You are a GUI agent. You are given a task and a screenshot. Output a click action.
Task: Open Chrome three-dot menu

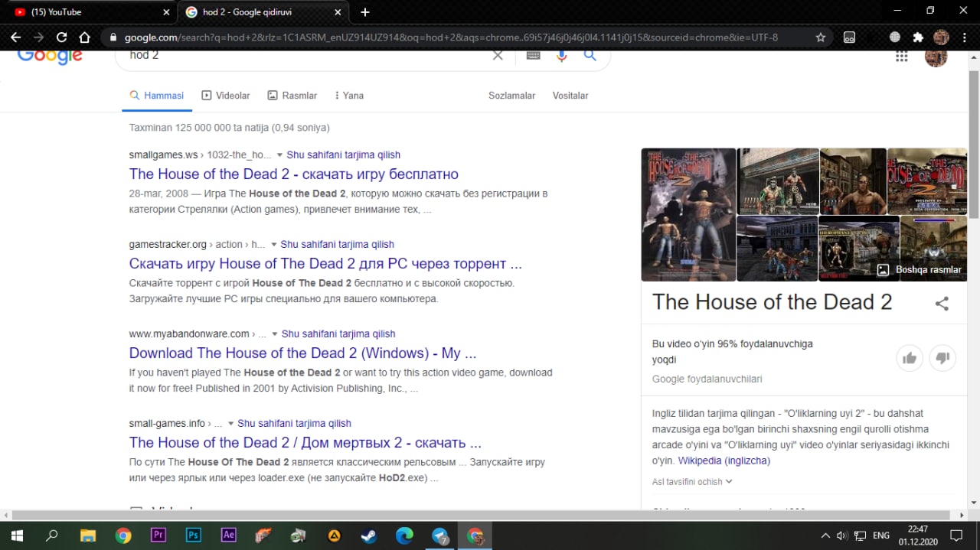click(964, 37)
